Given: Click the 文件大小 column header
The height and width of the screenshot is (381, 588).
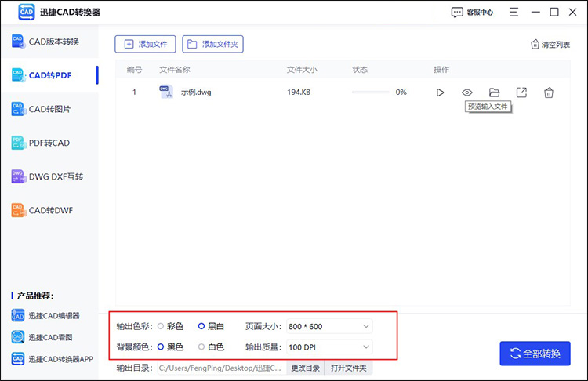Looking at the screenshot, I should pyautogui.click(x=302, y=70).
